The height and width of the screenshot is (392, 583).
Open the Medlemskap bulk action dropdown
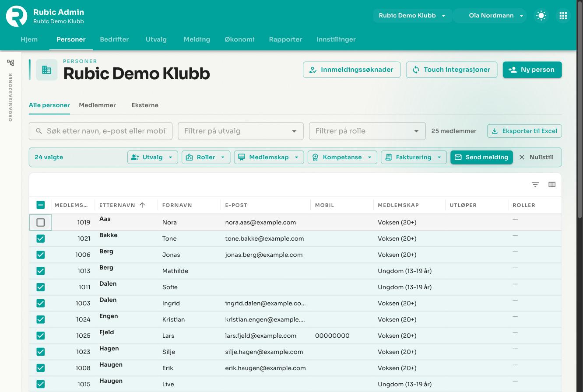269,157
